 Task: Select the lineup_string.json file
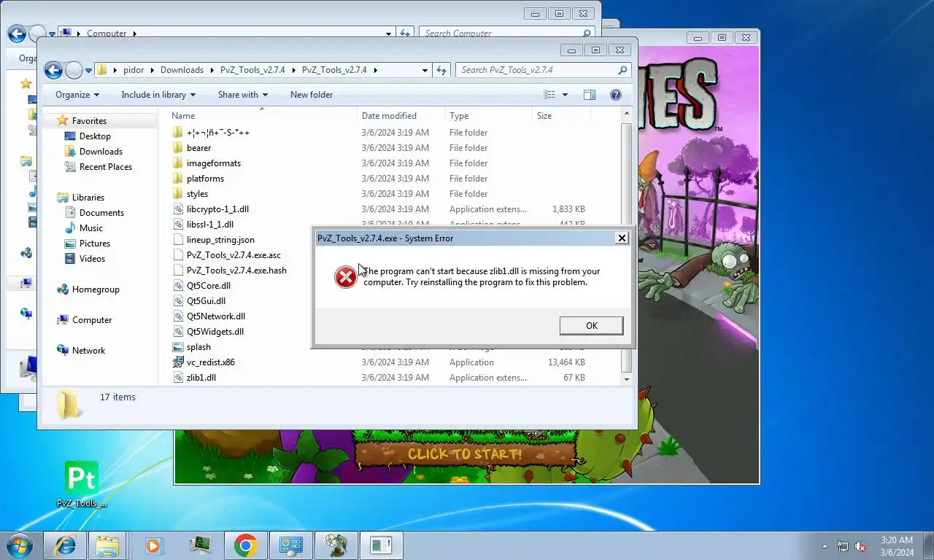tap(220, 240)
